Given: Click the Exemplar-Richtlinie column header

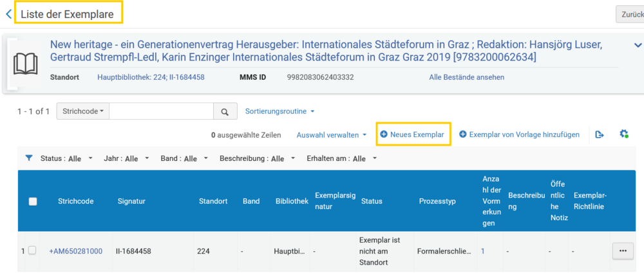Looking at the screenshot, I should (x=590, y=201).
